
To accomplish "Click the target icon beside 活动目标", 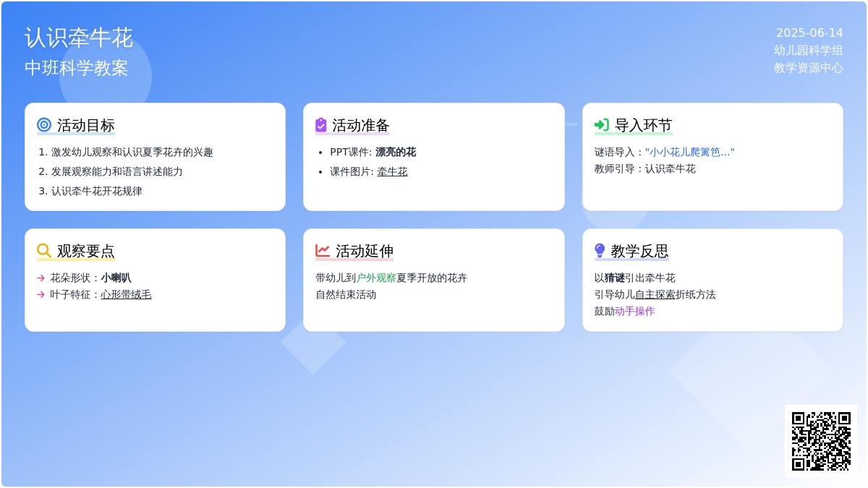I will pos(44,125).
